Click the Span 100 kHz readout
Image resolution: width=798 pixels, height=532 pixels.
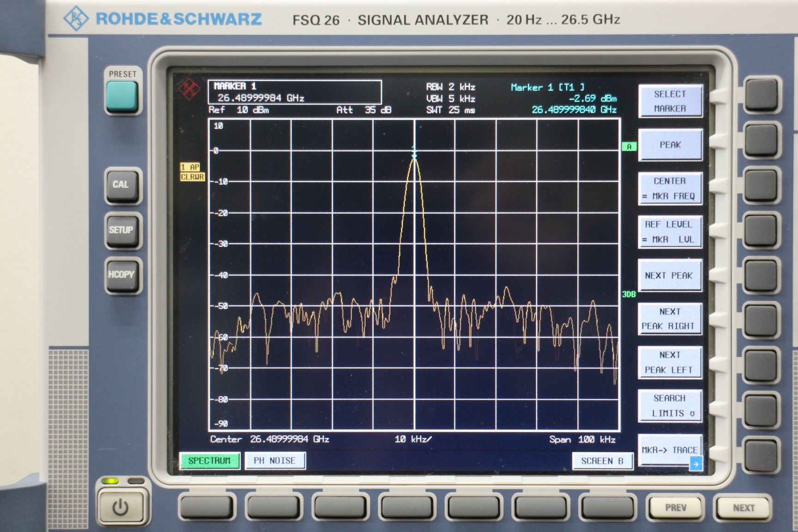point(582,439)
